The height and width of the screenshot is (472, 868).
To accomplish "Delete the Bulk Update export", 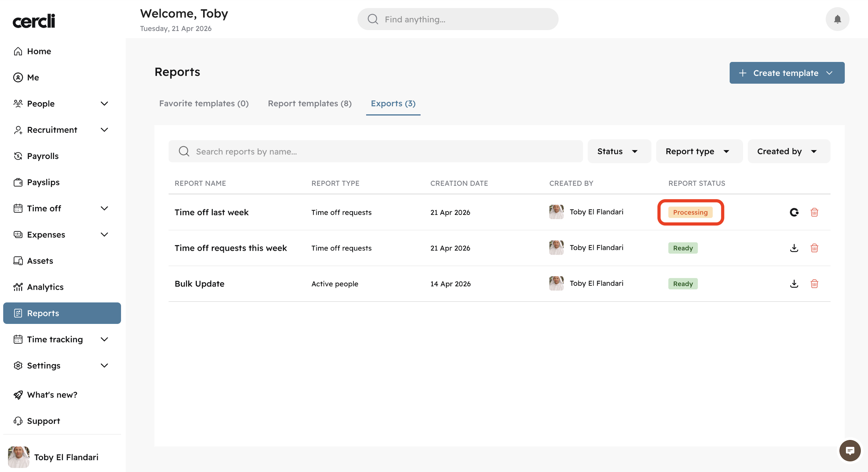I will coord(814,284).
